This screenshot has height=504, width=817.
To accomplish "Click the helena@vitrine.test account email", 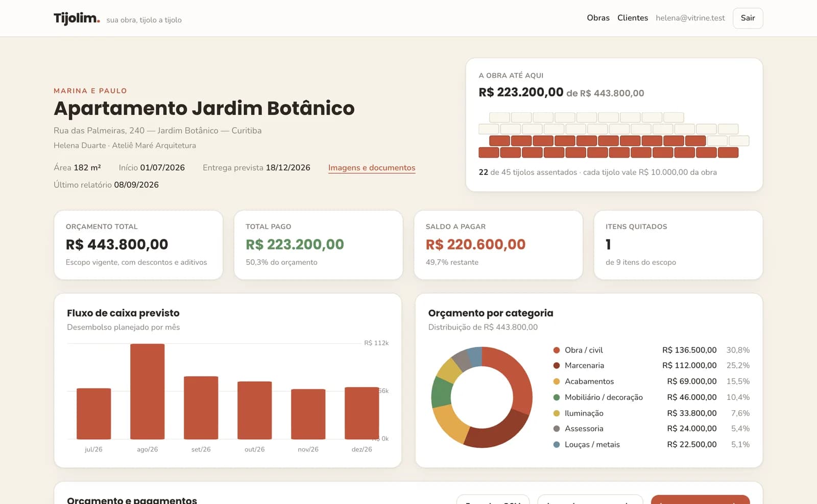I will 690,18.
